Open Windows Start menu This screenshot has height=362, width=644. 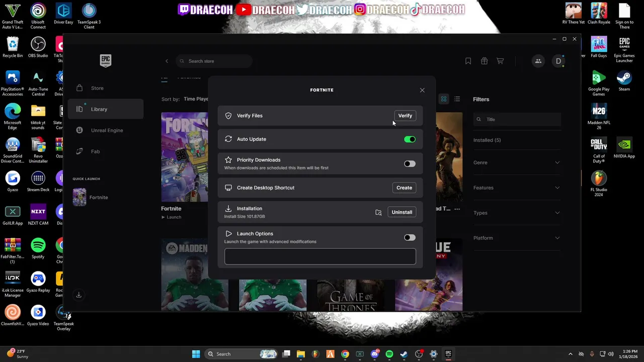(x=196, y=354)
